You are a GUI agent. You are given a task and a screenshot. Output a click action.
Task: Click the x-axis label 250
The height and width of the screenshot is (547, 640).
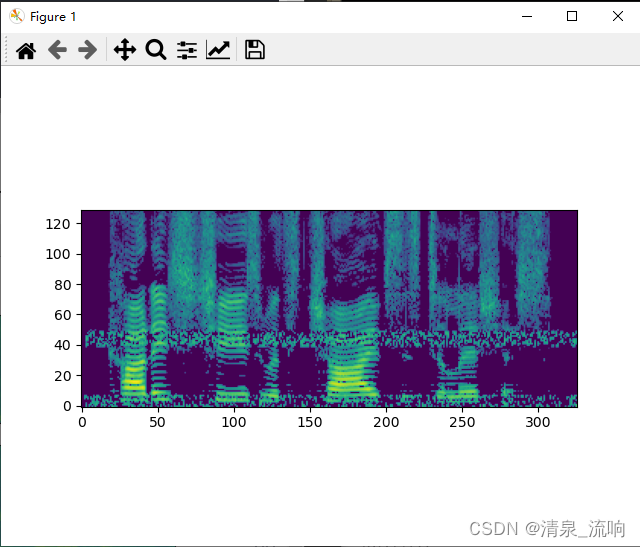click(462, 422)
